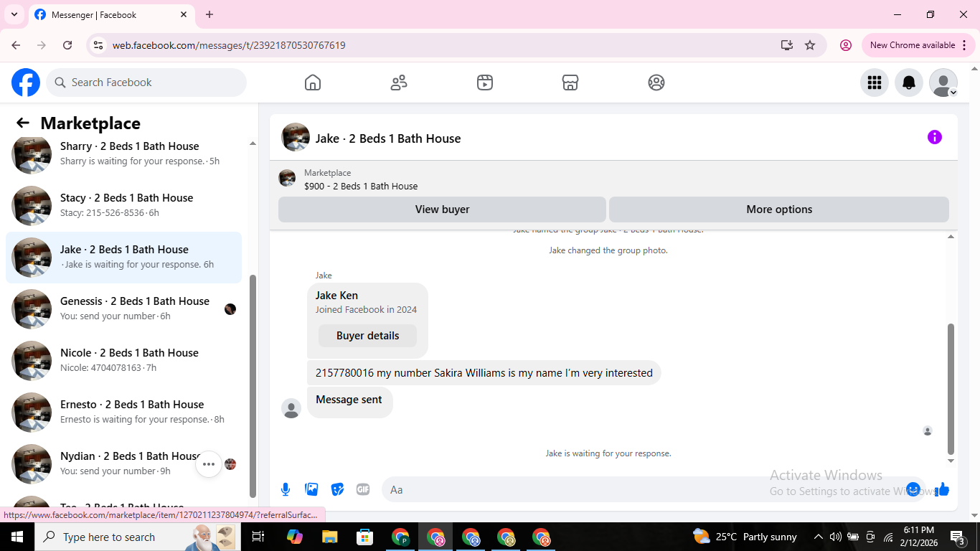Screen dimensions: 980x551
Task: Click the Windows taskbar search box
Action: (138, 537)
